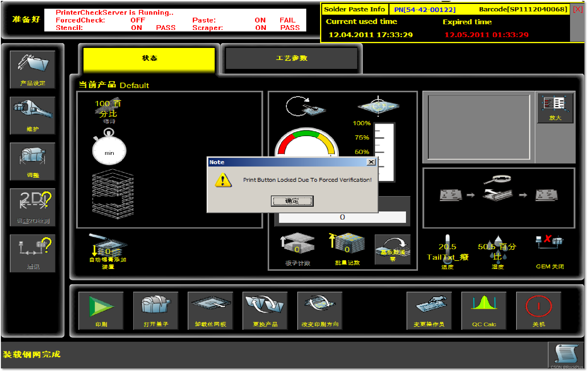The image size is (588, 372).
Task: Click the 放大 zoom-in button
Action: tap(555, 108)
